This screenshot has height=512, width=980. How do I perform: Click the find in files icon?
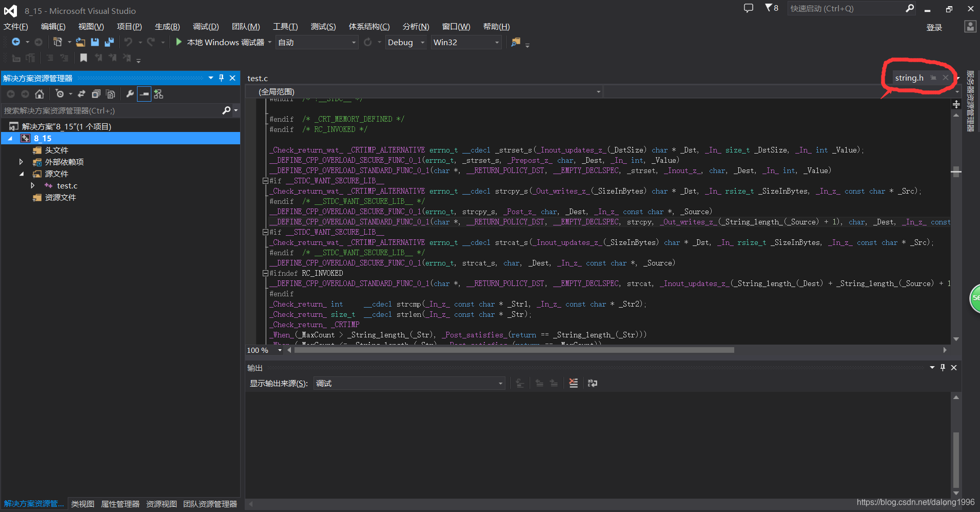point(516,42)
